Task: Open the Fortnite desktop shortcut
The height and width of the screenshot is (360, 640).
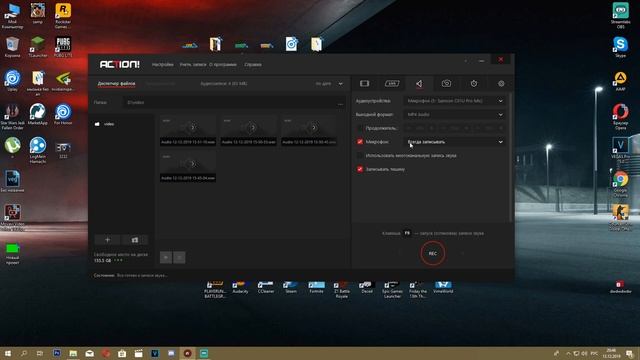Action: (x=316, y=287)
